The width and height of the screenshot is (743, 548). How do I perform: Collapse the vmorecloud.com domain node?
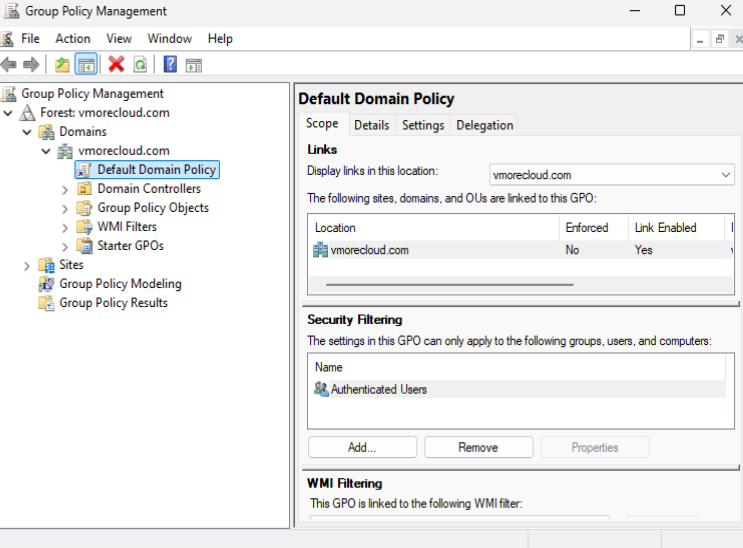pos(46,151)
